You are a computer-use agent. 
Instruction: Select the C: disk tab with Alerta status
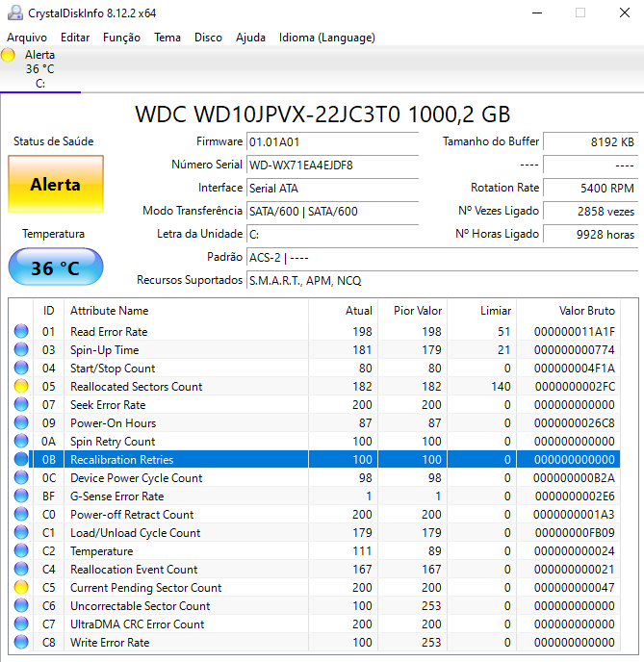click(x=40, y=69)
